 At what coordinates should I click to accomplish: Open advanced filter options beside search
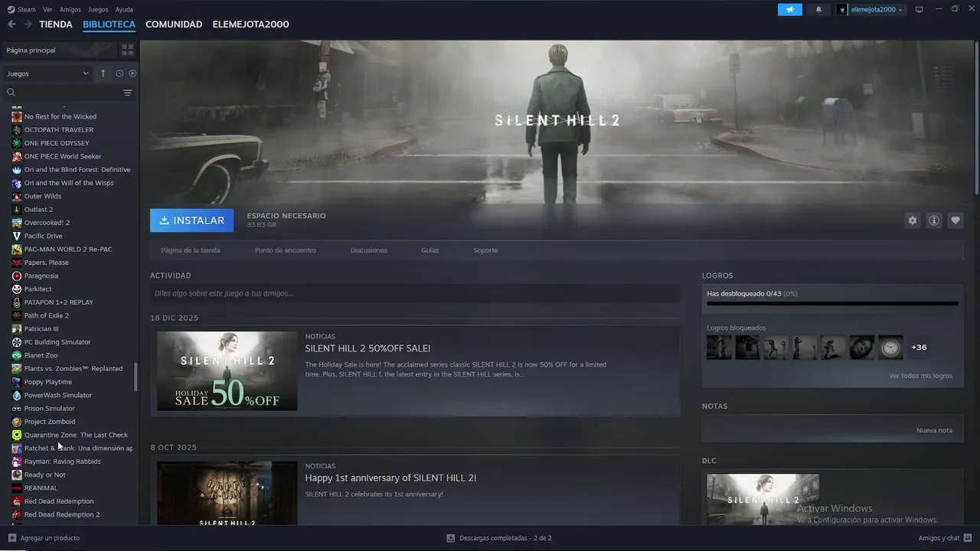[x=127, y=93]
